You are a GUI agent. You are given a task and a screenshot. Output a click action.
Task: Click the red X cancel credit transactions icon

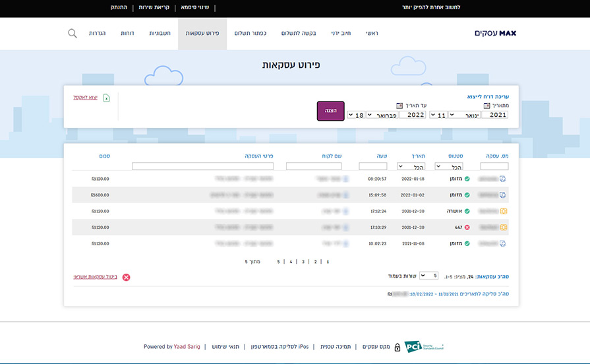[127, 277]
